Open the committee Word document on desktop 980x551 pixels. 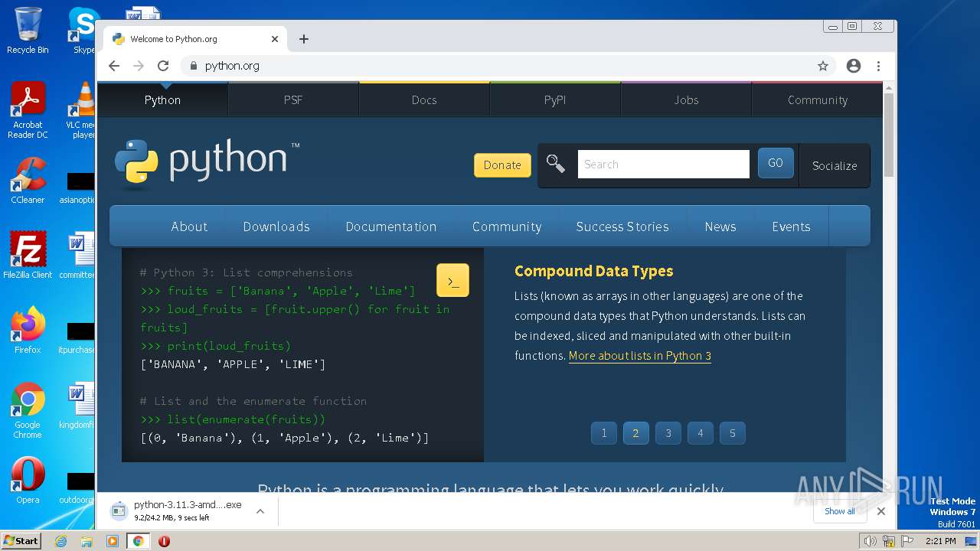[x=77, y=255]
